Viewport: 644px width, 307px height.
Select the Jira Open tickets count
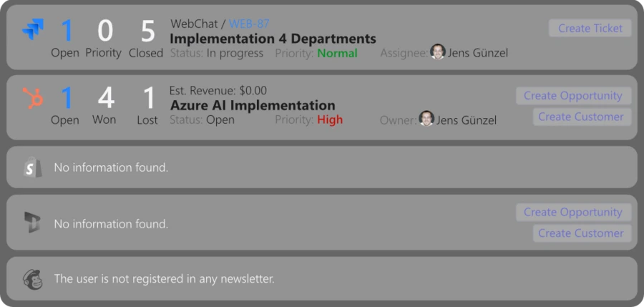pyautogui.click(x=66, y=31)
